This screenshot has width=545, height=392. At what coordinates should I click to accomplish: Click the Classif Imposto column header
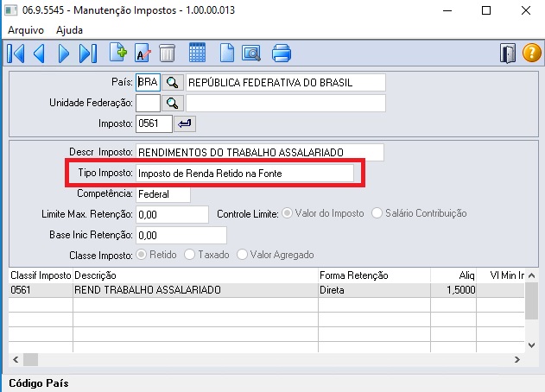pyautogui.click(x=41, y=275)
